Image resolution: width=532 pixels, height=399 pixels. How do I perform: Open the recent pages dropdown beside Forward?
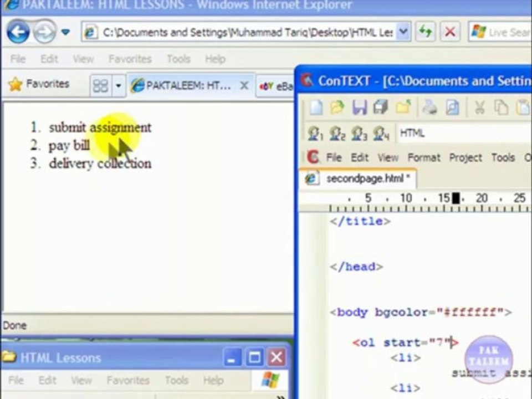pos(65,32)
